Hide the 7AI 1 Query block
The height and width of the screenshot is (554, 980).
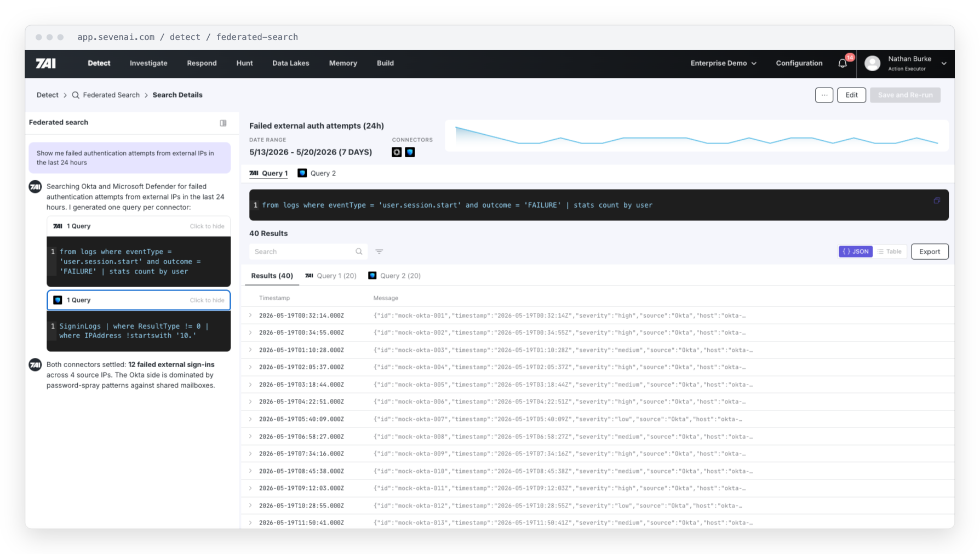207,226
